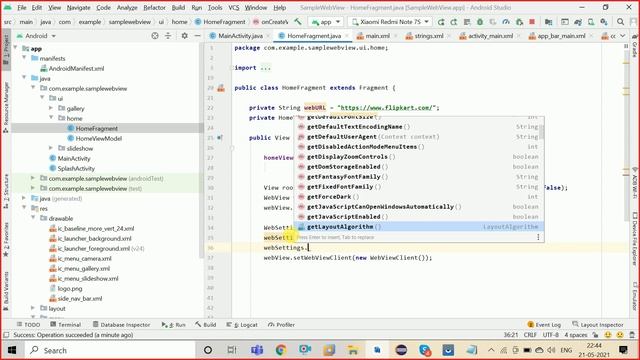This screenshot has width=640, height=360.
Task: Open the Database Inspector tool window
Action: [x=121, y=324]
